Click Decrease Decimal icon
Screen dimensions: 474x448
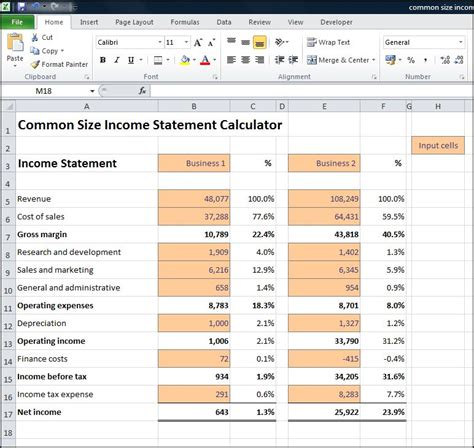coord(459,60)
